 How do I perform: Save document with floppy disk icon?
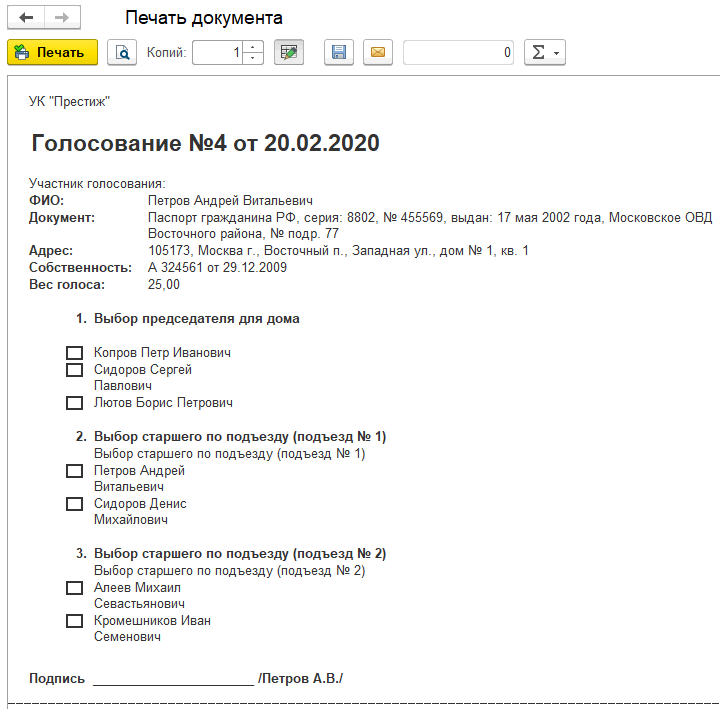click(x=339, y=52)
